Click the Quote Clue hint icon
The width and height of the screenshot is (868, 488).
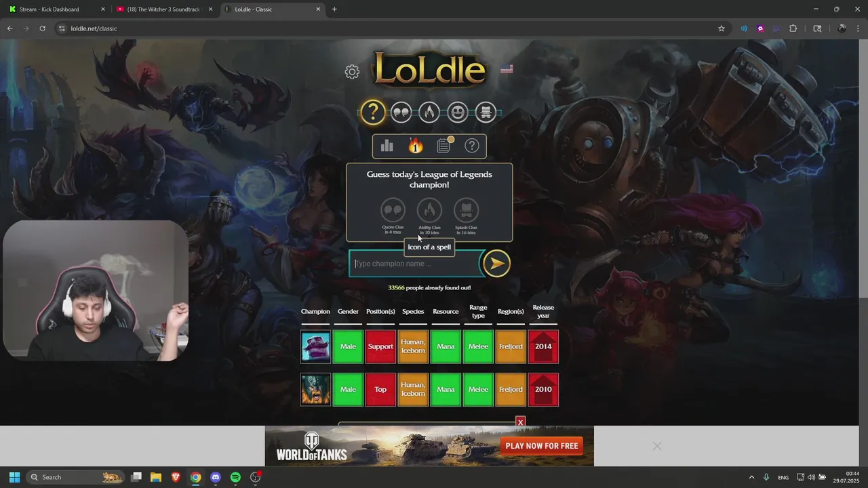393,211
